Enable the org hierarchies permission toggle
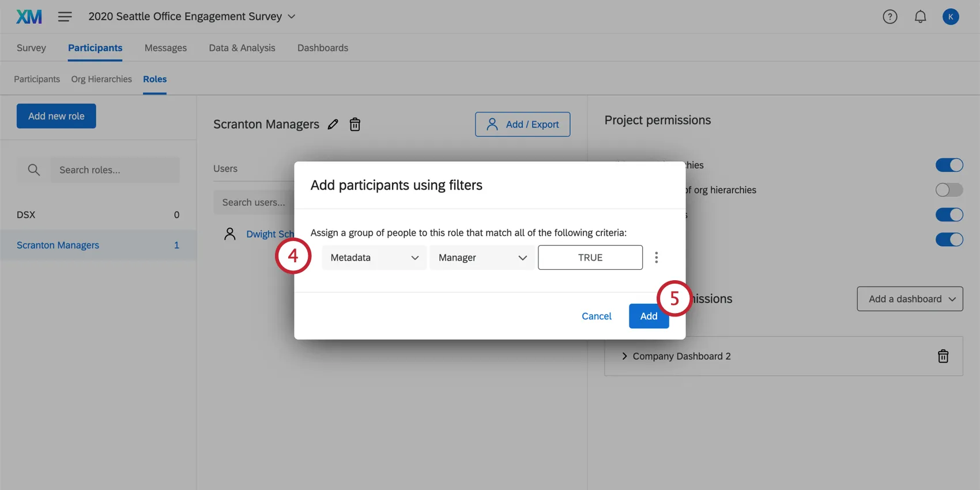 pyautogui.click(x=949, y=190)
